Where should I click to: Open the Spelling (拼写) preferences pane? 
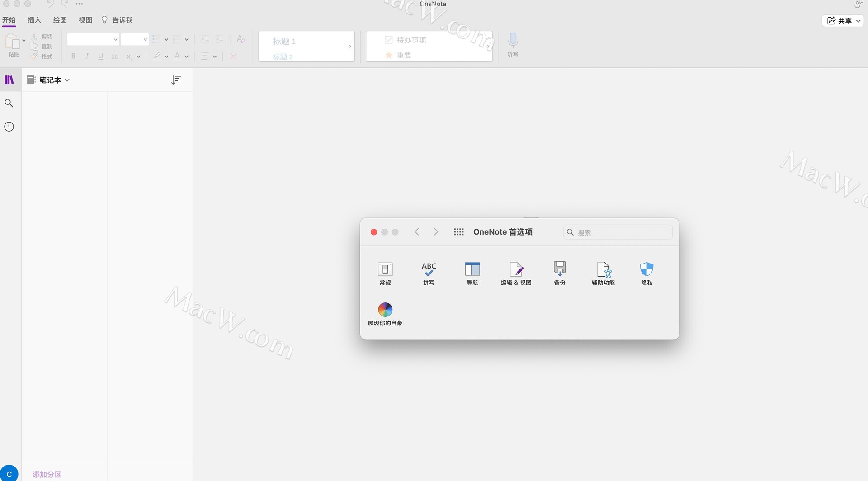(429, 273)
